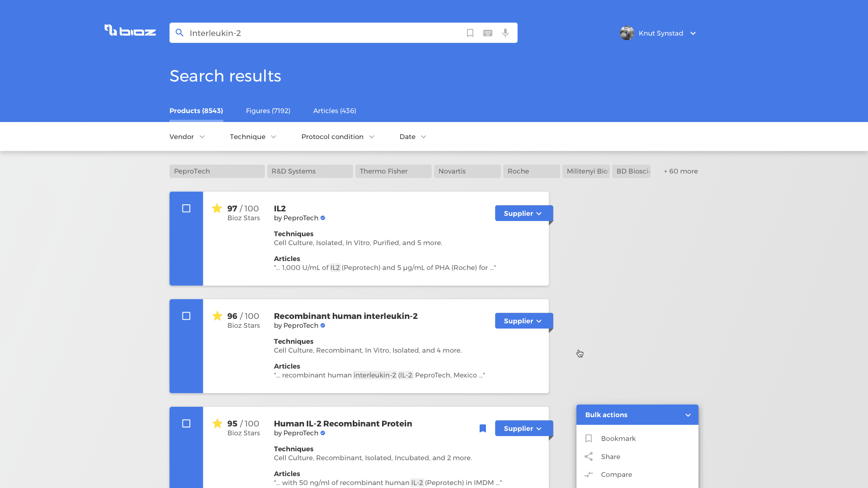Open Protocol condition filter dropdown
Image resolution: width=868 pixels, height=488 pixels.
tap(338, 137)
